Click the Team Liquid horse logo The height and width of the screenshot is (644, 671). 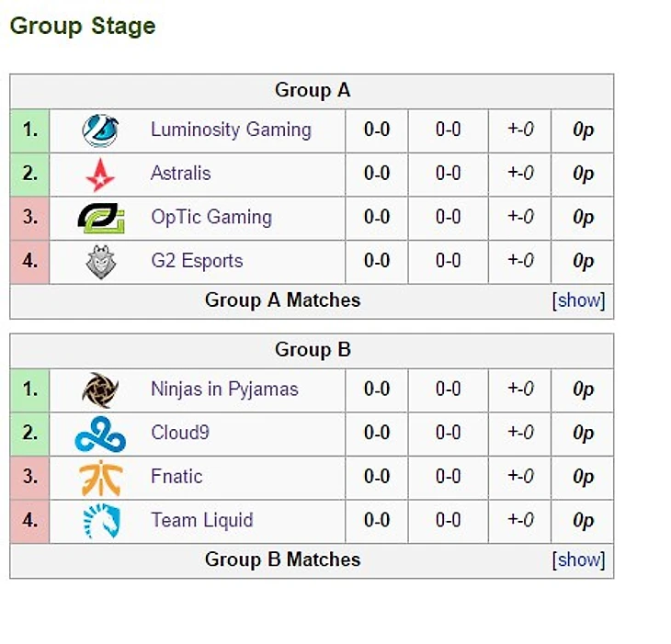101,521
